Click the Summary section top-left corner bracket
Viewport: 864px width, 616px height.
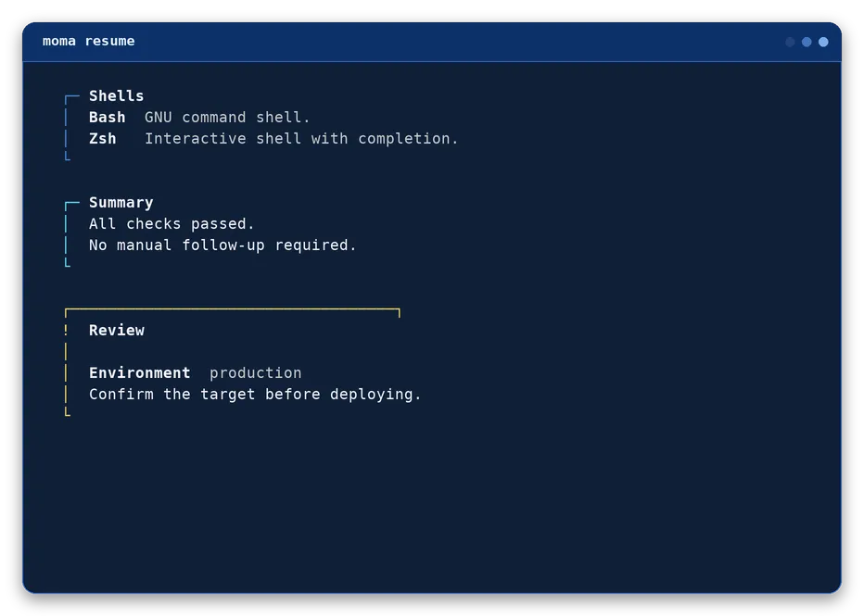(x=72, y=206)
